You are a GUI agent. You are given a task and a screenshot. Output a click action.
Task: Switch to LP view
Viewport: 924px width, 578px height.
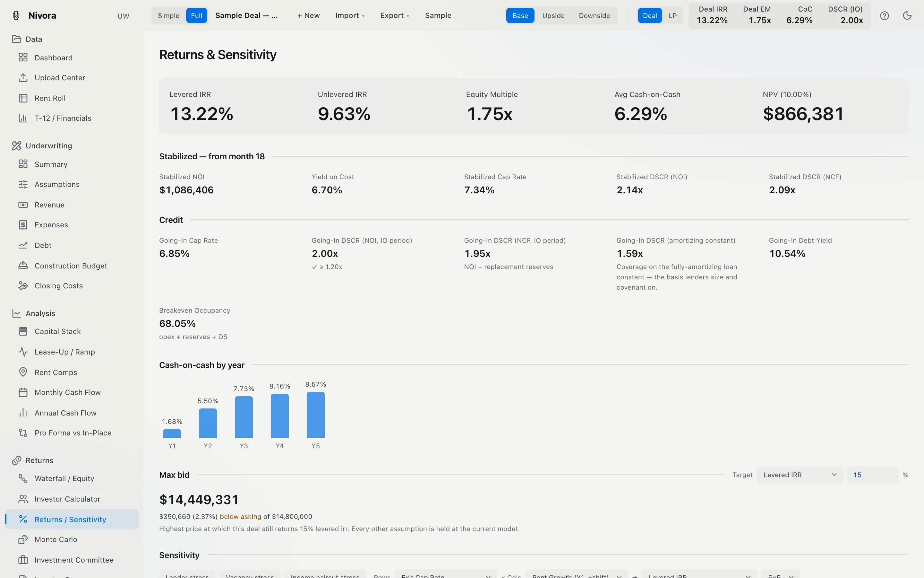672,16
